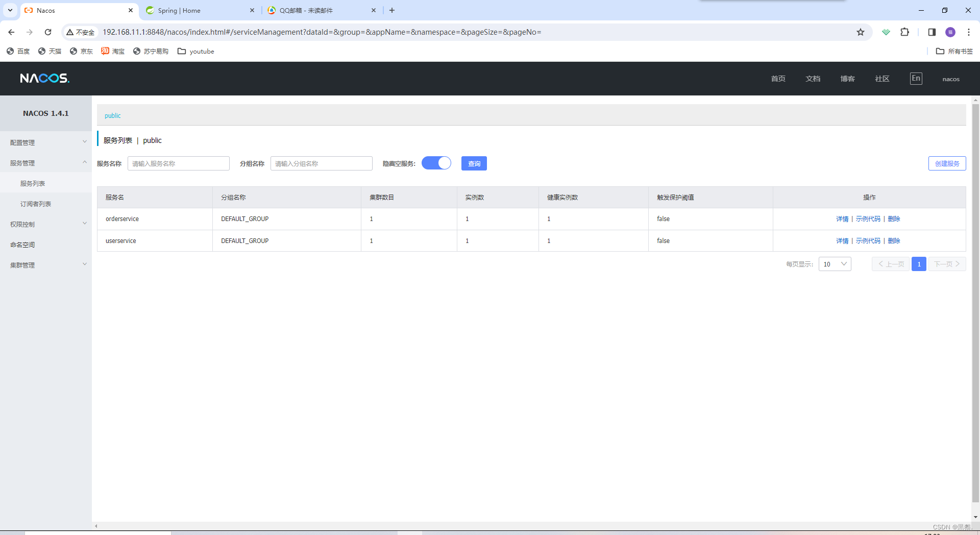Viewport: 980px width, 535px height.
Task: Click the green shield extension icon
Action: click(x=886, y=32)
